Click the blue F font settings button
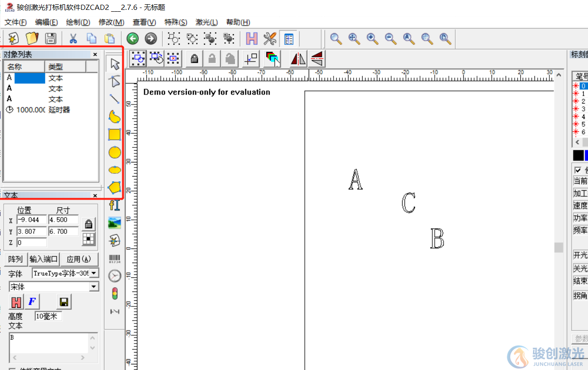Screen dimensions: 588x370 (32, 302)
